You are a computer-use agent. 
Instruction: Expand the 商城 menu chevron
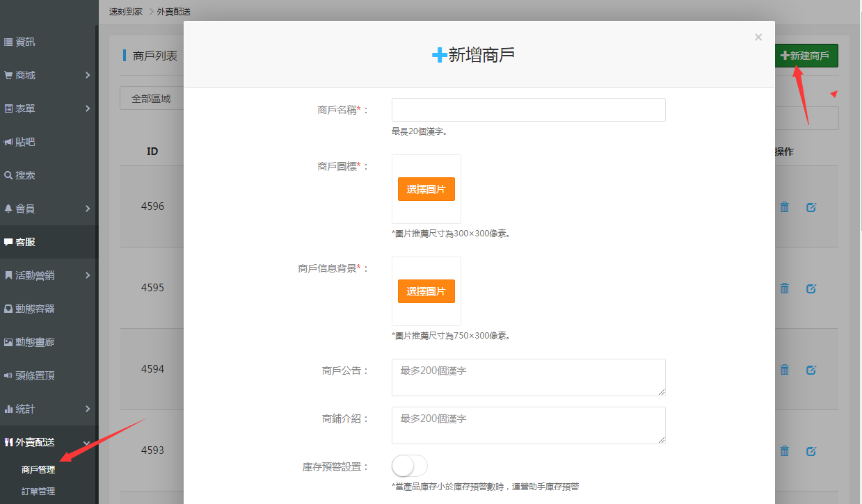pyautogui.click(x=88, y=75)
